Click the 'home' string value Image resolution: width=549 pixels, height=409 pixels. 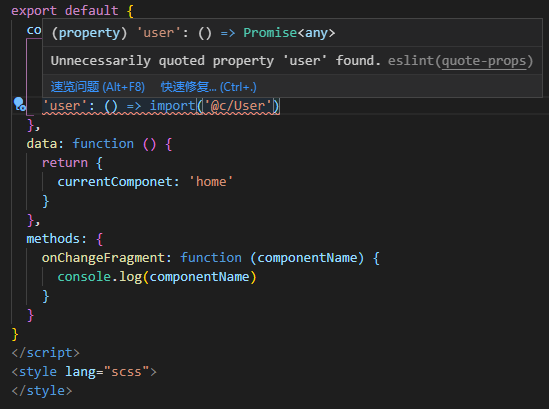pyautogui.click(x=211, y=182)
